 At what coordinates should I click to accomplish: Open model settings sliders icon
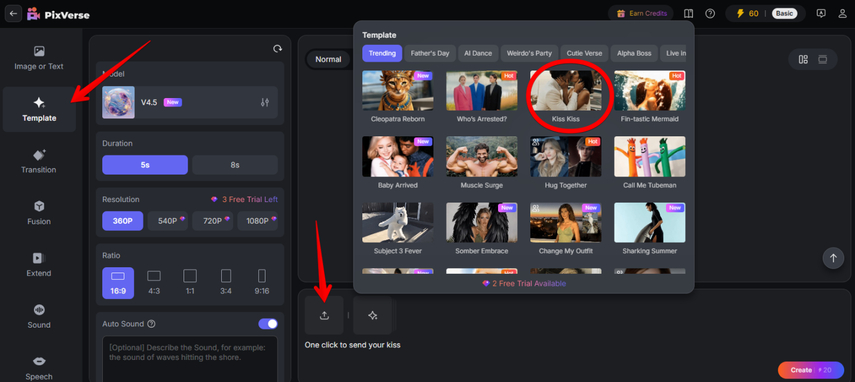265,102
